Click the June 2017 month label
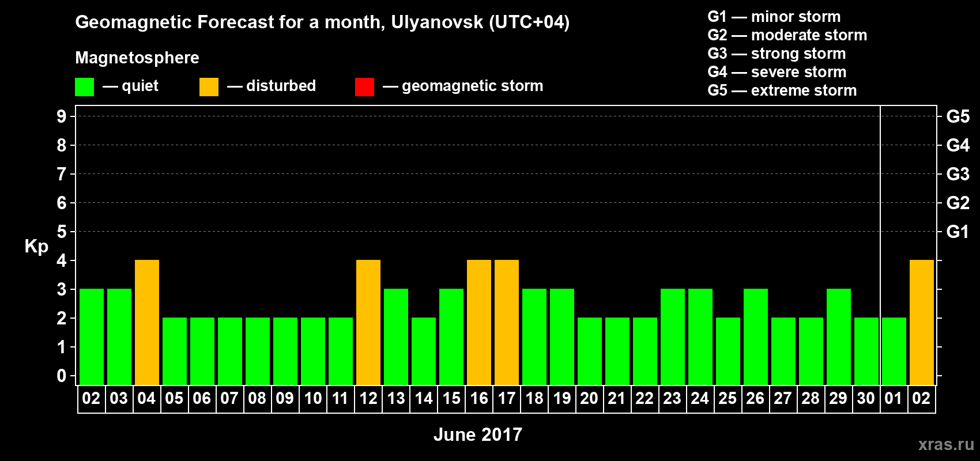The height and width of the screenshot is (461, 980). click(x=478, y=434)
